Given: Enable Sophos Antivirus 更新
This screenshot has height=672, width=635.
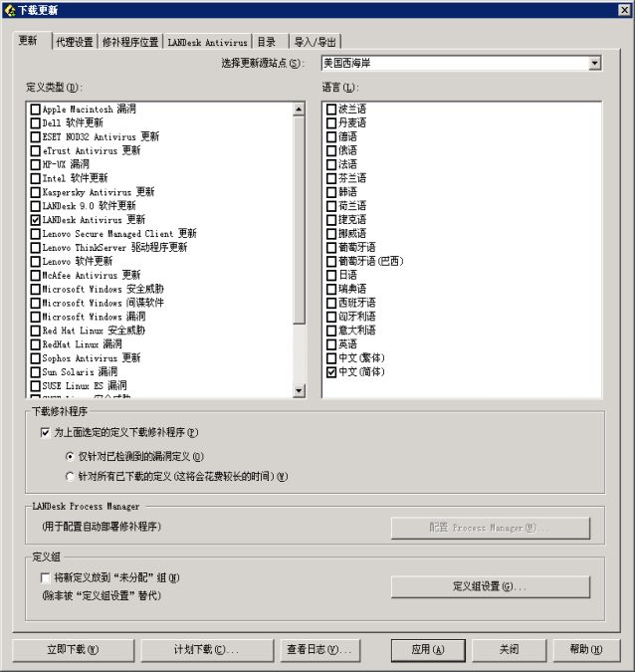Looking at the screenshot, I should pos(36,358).
